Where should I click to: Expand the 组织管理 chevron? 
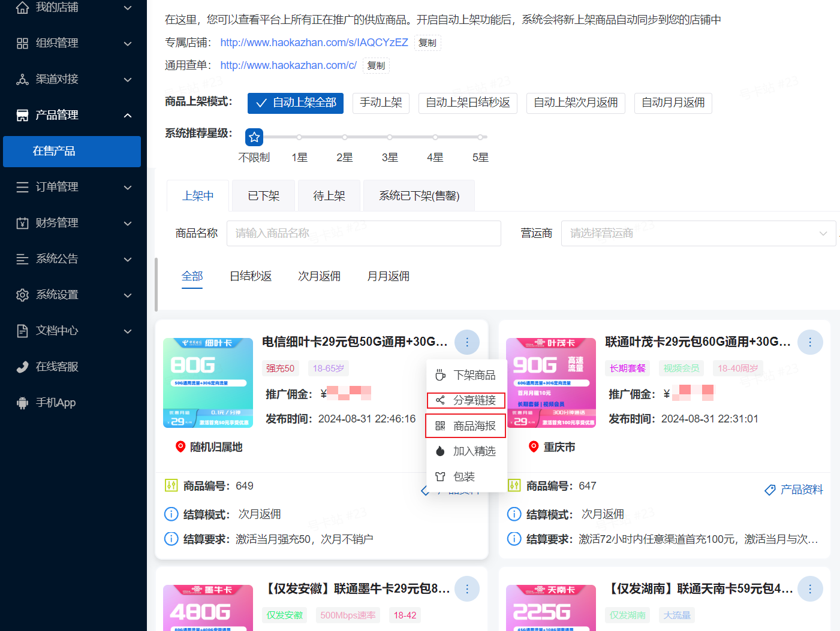click(128, 44)
